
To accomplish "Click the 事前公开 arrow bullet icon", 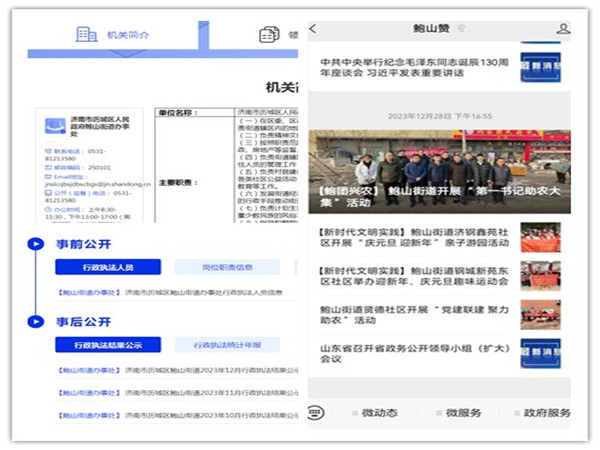I will click(36, 244).
